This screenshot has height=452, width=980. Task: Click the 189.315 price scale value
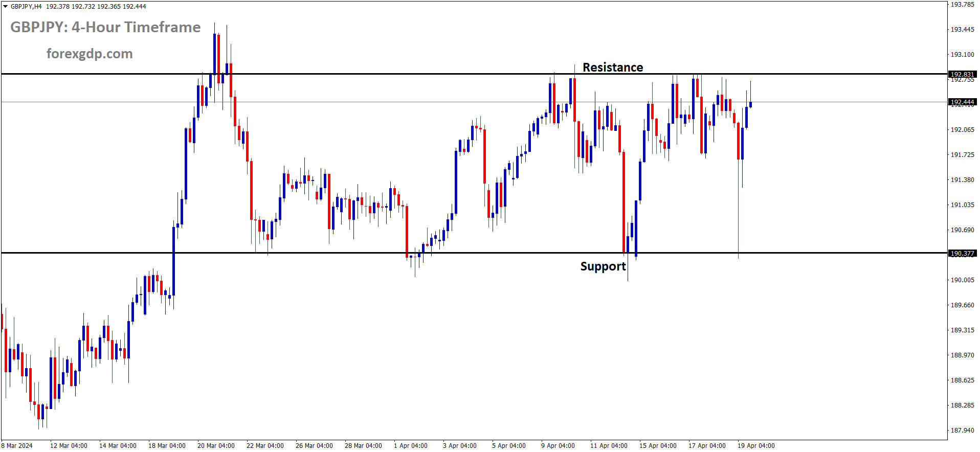point(962,330)
